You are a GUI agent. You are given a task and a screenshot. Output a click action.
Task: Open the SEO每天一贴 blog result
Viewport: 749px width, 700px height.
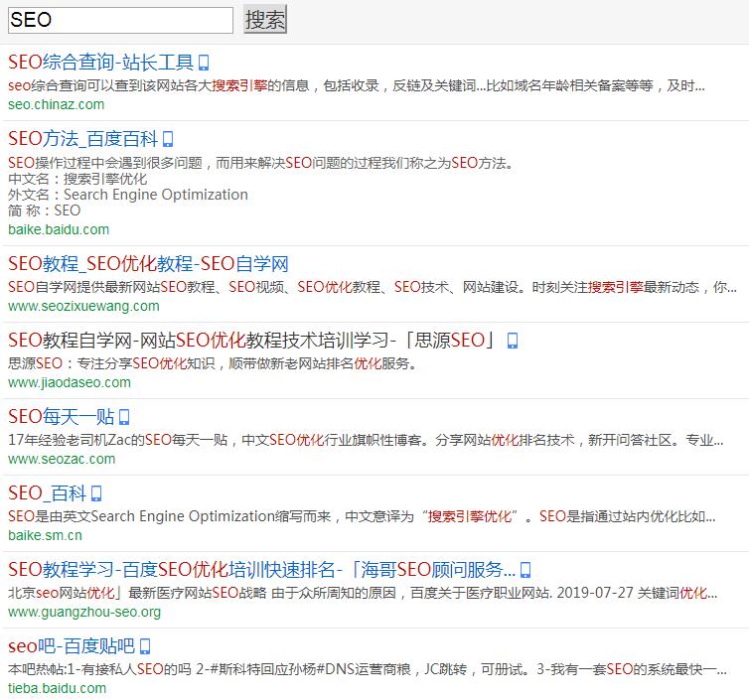(x=61, y=417)
